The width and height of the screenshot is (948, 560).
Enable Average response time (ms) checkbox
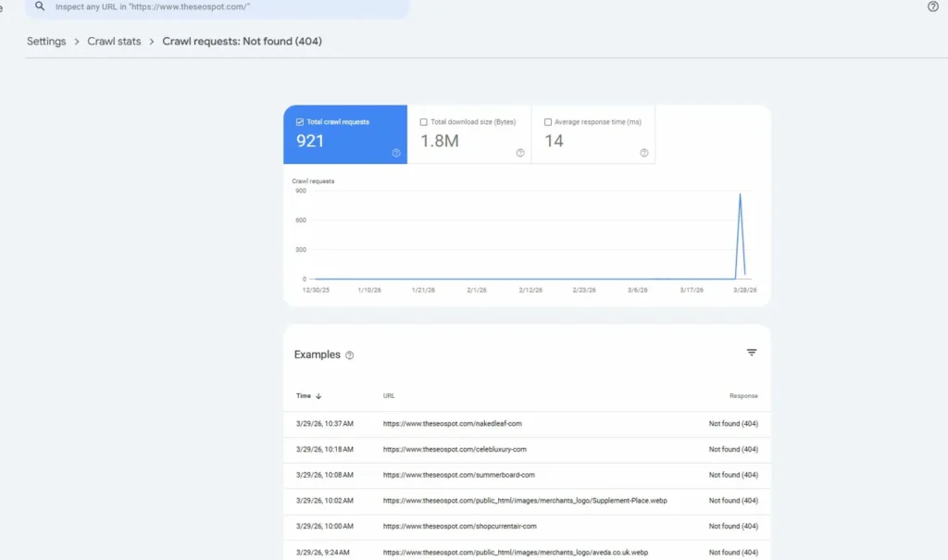coord(548,122)
